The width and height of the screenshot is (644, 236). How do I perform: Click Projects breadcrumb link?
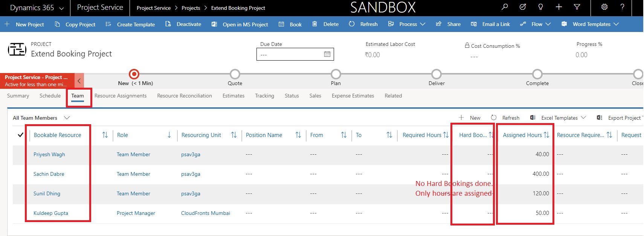click(191, 8)
